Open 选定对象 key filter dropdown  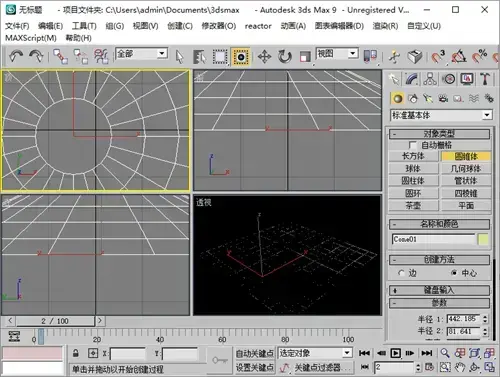point(315,353)
